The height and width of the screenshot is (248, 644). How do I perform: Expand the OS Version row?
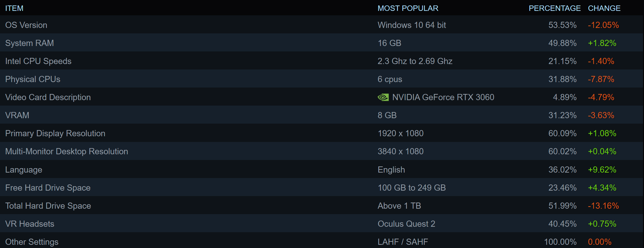(x=26, y=25)
